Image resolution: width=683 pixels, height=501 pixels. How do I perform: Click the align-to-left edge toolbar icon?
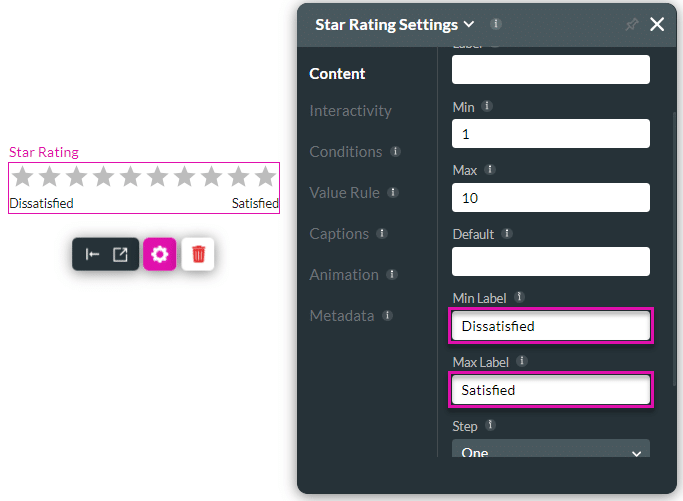(92, 254)
